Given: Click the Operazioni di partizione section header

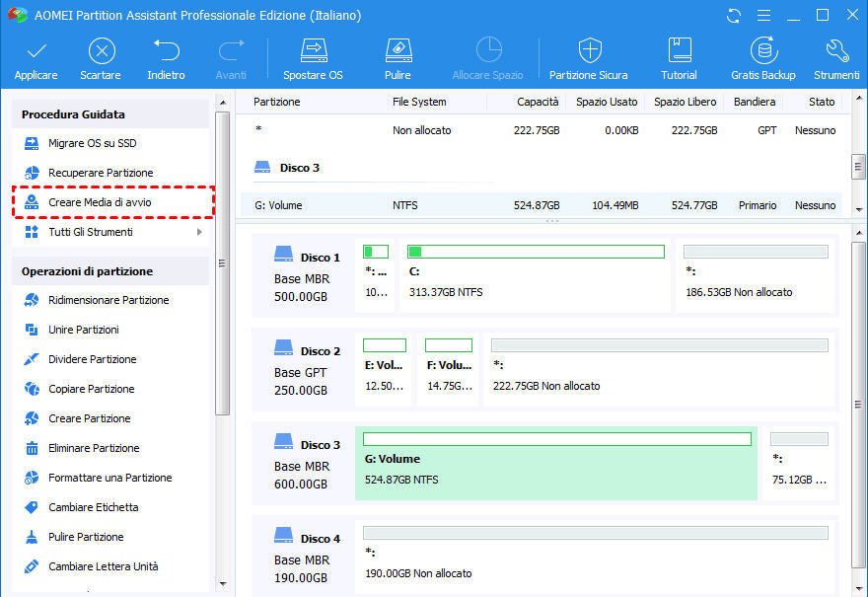Looking at the screenshot, I should coord(110,271).
